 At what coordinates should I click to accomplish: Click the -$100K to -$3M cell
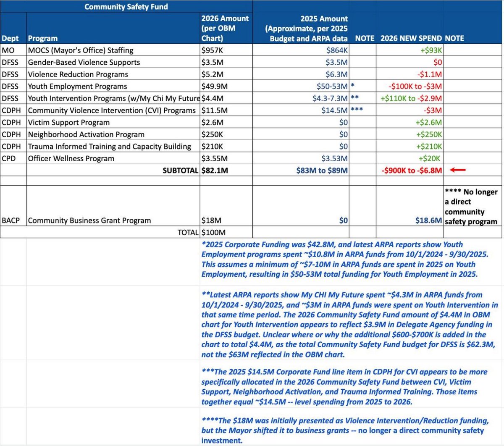(x=409, y=86)
